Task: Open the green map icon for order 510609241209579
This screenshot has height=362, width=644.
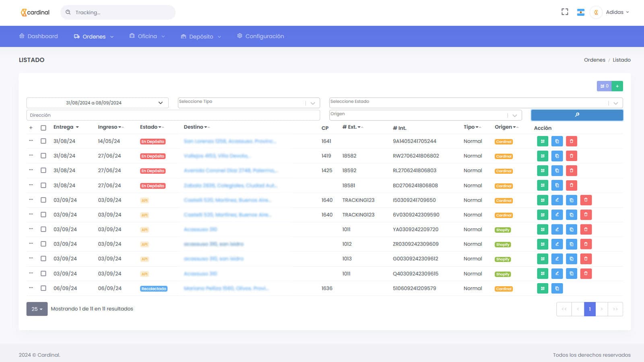Action: coord(543,288)
